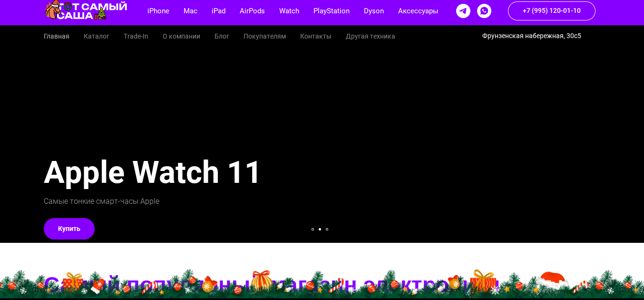Click the text Самые тонкие смарт-часы Apple
The width and height of the screenshot is (644, 300).
pyautogui.click(x=101, y=201)
